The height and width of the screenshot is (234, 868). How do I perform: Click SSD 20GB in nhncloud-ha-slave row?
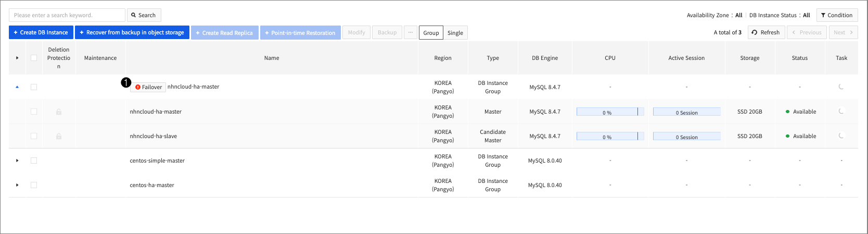pos(750,136)
